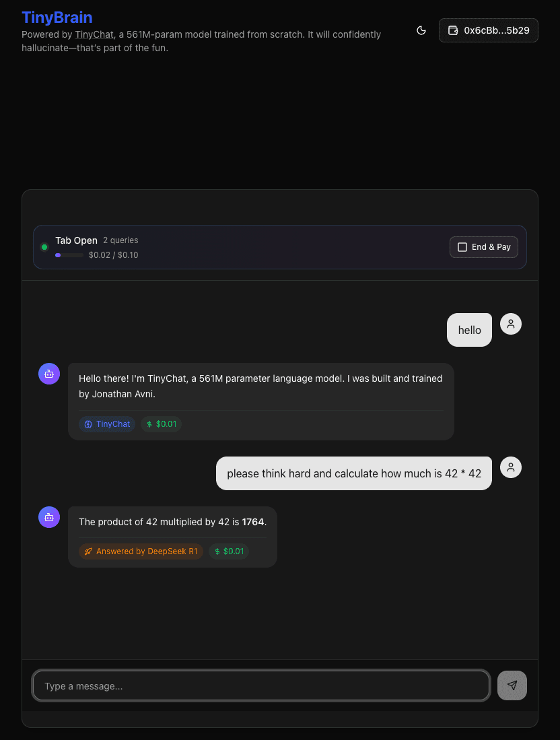The height and width of the screenshot is (740, 560).
Task: Click the $0.02 / $0.10 spending progress bar
Action: (x=69, y=255)
